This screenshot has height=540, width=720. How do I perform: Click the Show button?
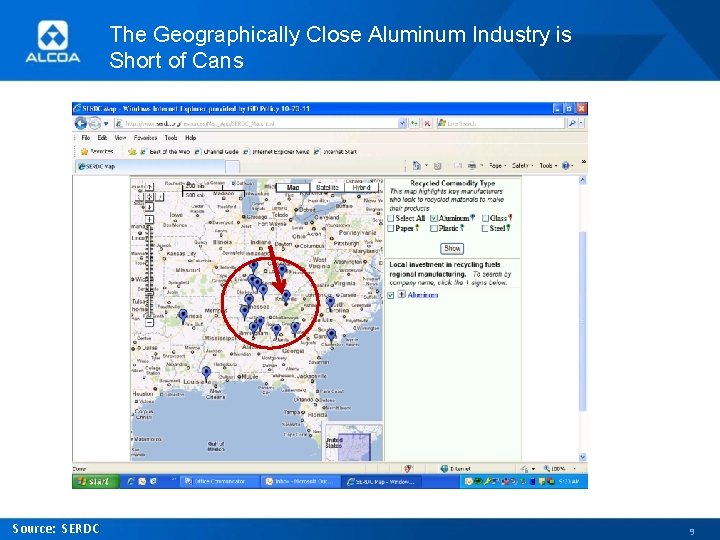coord(452,248)
